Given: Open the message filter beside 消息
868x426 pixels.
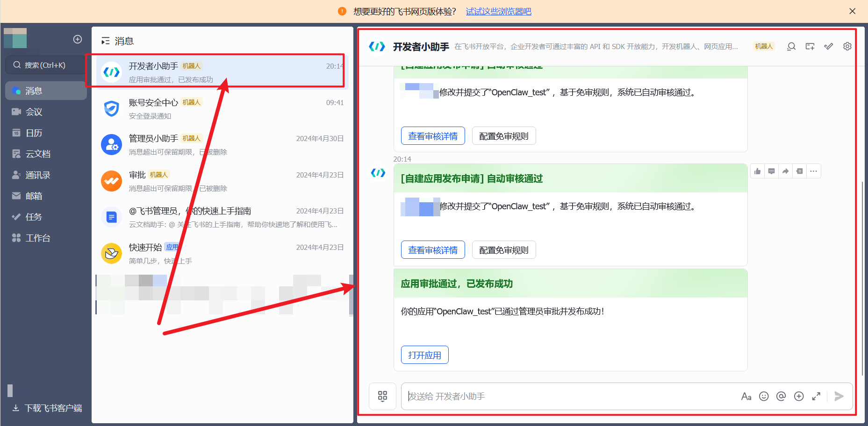Looking at the screenshot, I should [x=105, y=41].
